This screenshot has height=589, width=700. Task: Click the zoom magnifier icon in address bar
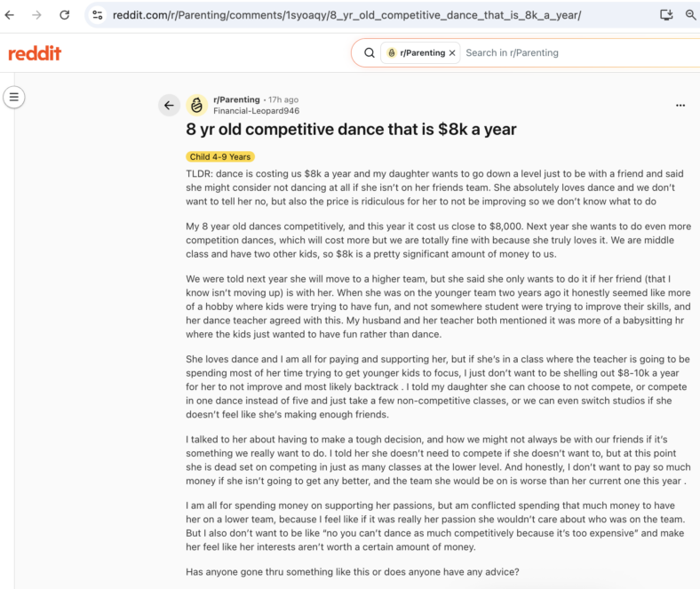pyautogui.click(x=690, y=15)
